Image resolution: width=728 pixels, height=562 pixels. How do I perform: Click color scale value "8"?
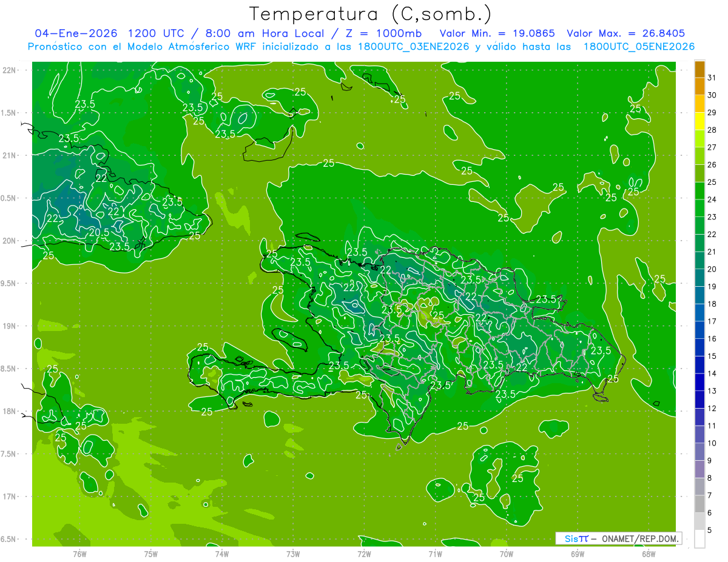tap(710, 478)
